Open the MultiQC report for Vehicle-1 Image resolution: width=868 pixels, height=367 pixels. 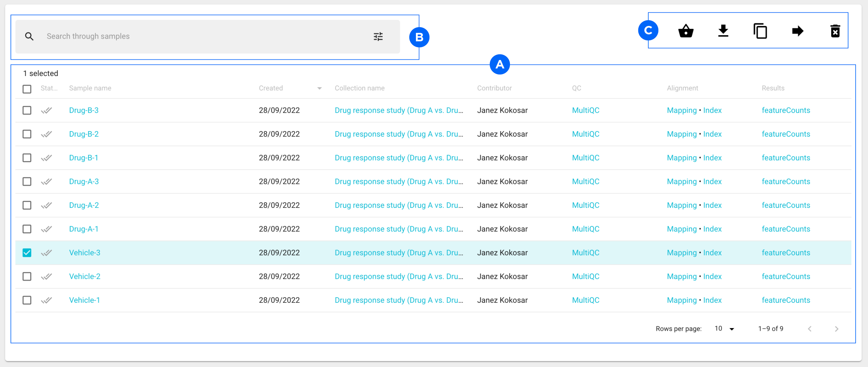[x=586, y=300]
